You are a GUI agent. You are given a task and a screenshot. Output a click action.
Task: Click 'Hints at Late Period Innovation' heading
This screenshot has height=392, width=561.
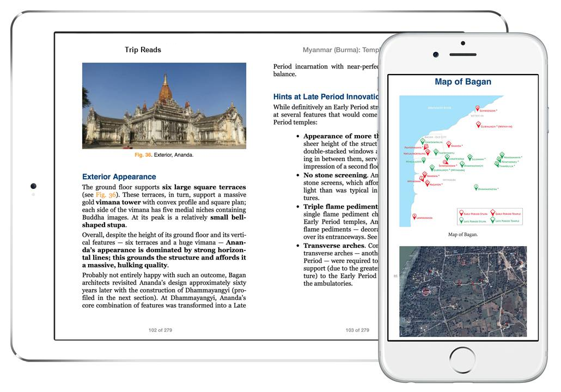[326, 96]
